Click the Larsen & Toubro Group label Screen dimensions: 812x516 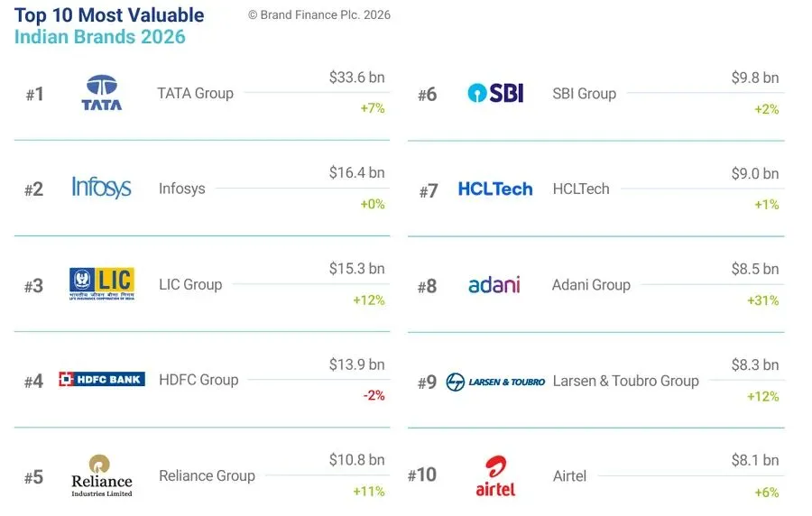625,381
